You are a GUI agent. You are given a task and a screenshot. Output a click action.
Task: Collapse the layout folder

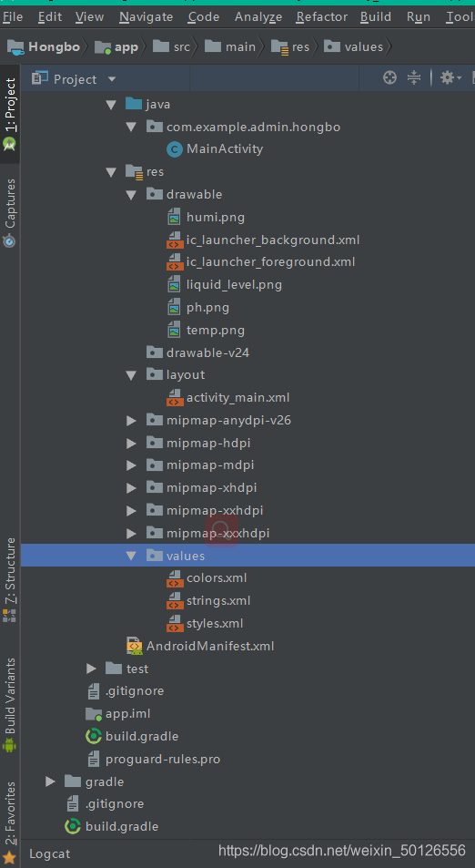pos(131,375)
